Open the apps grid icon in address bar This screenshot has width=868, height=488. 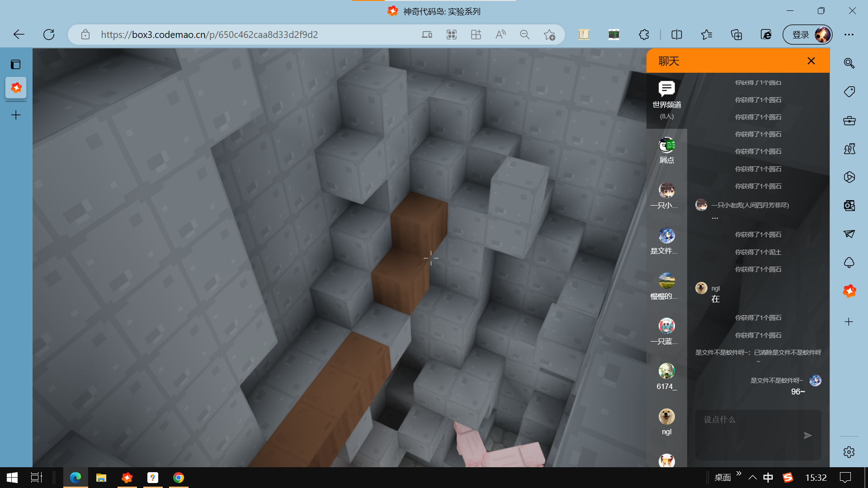tap(476, 35)
